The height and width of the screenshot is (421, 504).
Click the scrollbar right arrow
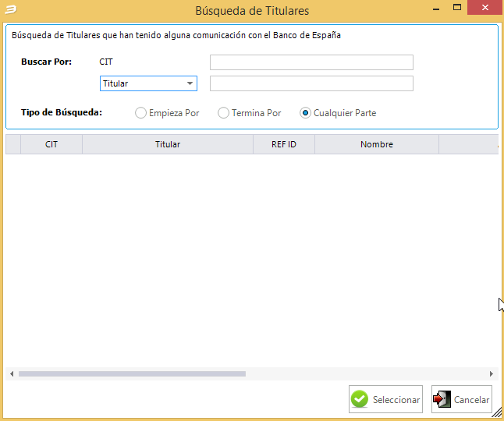(492, 374)
